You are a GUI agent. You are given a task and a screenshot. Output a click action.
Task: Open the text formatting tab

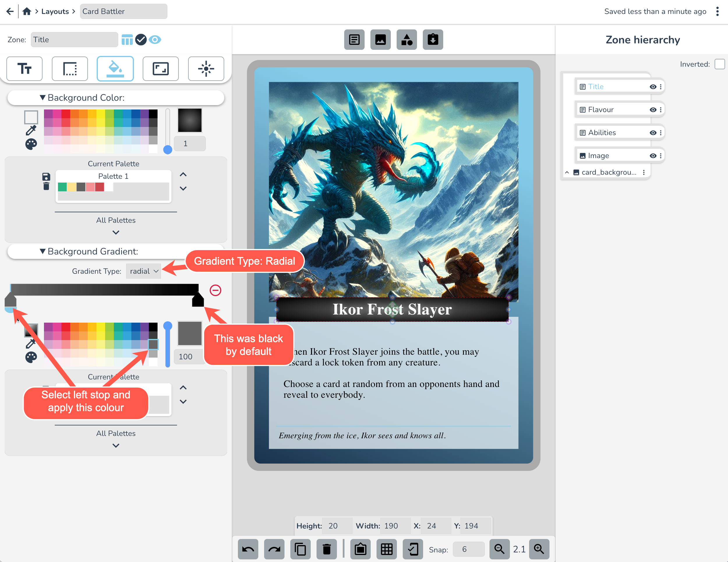coord(24,69)
